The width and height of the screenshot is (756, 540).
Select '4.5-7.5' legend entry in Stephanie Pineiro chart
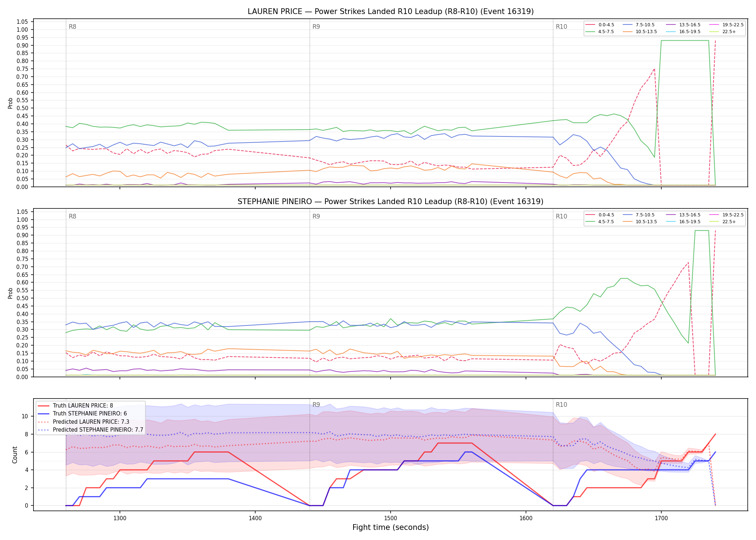pyautogui.click(x=600, y=222)
